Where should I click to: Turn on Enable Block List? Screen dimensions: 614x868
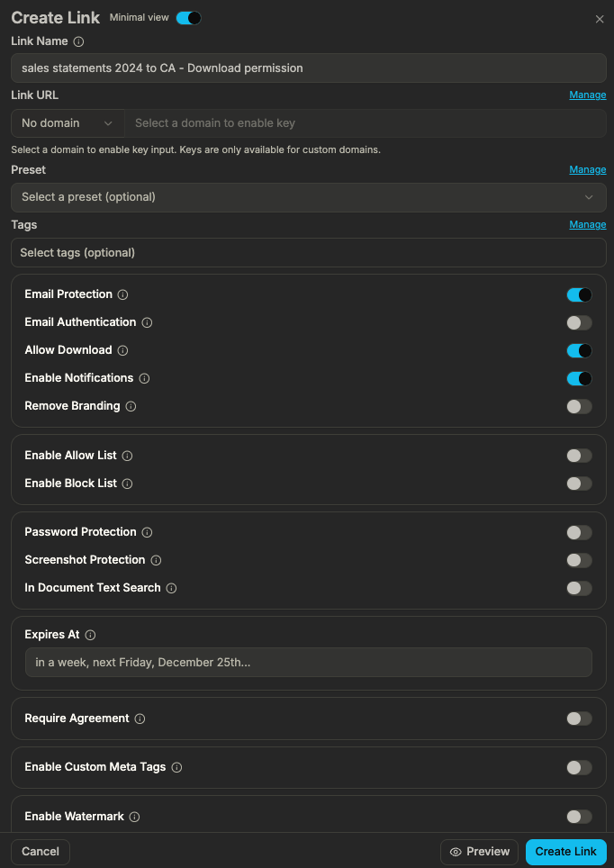tap(579, 484)
